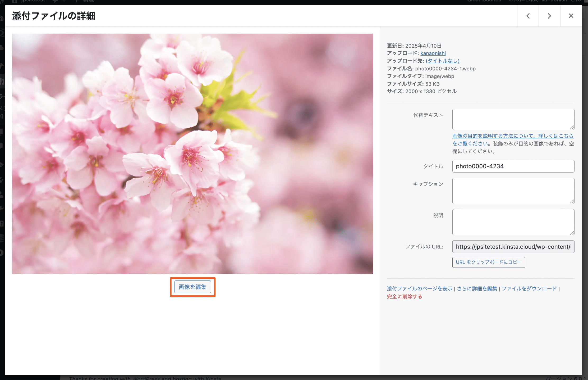Open the (タイトルなし) upload destination link

[443, 61]
